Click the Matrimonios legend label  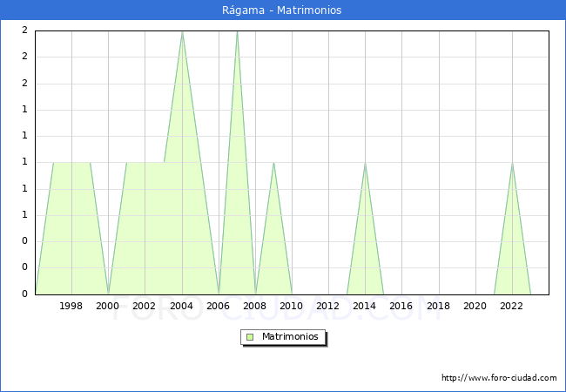(x=290, y=336)
